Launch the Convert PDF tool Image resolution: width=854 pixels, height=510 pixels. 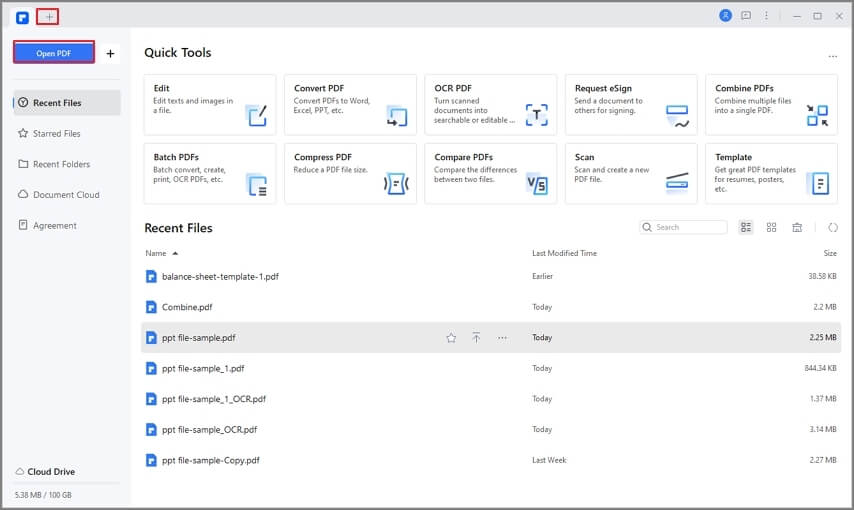(350, 105)
